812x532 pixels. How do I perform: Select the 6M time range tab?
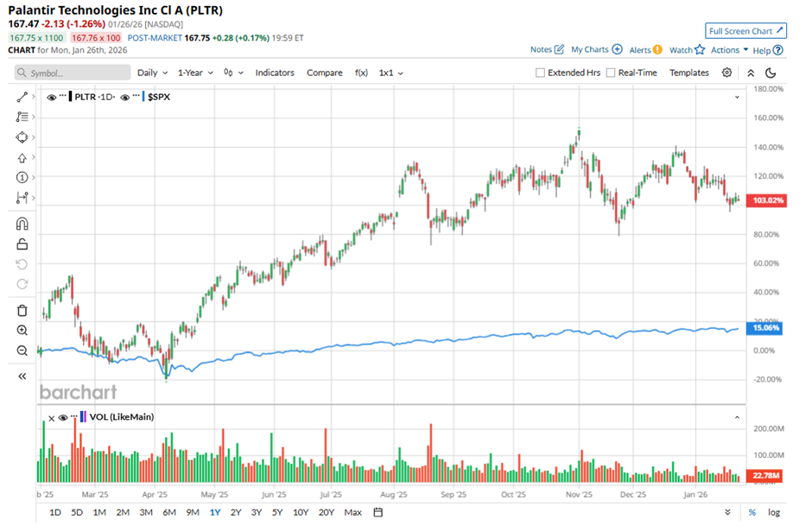pos(168,512)
